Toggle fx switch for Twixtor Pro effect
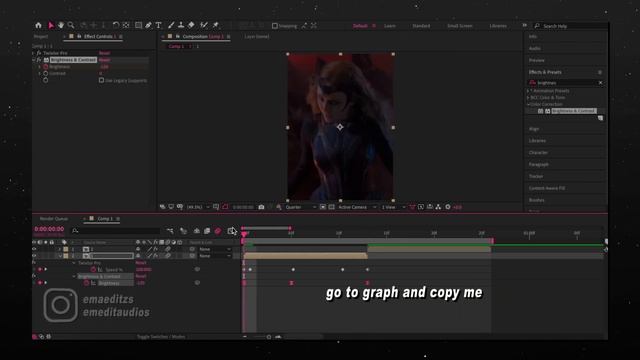 coord(39,53)
